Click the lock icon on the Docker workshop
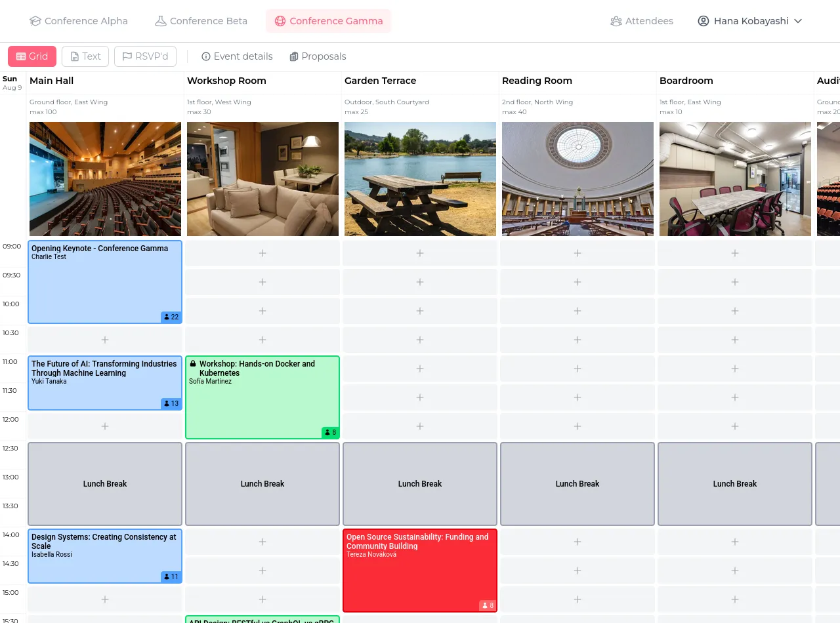 pos(193,363)
